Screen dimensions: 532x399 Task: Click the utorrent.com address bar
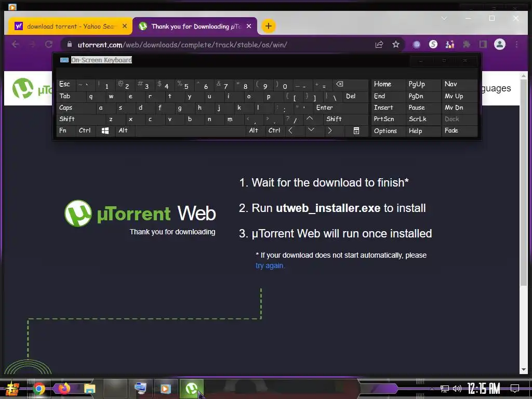(217, 45)
